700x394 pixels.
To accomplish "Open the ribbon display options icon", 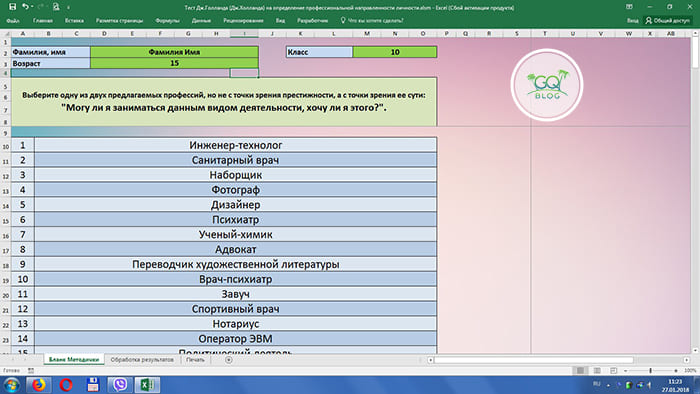I will (629, 7).
